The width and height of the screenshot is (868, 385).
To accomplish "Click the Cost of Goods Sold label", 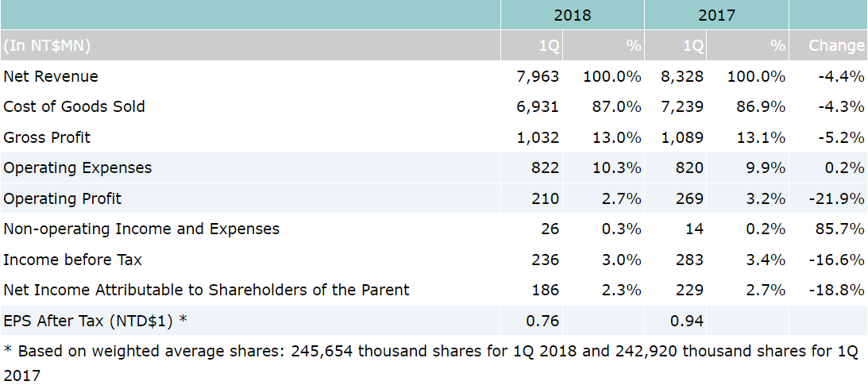I will pyautogui.click(x=74, y=106).
